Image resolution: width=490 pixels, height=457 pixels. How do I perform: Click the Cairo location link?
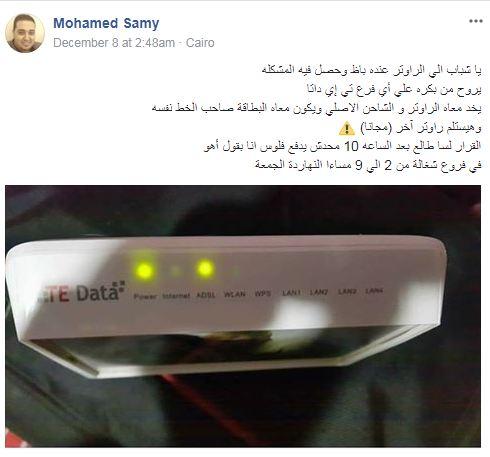pos(200,43)
